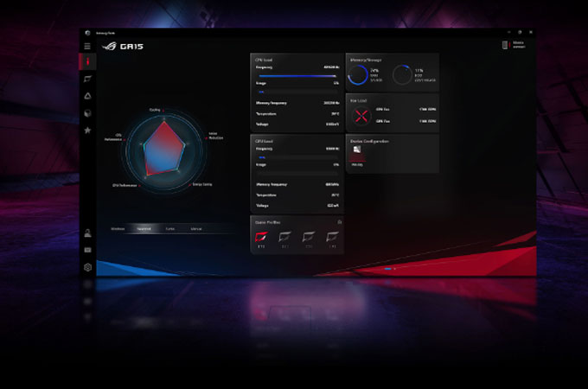Go to the first page indicator dot
Viewport: 588px width, 389px height.
pos(387,268)
